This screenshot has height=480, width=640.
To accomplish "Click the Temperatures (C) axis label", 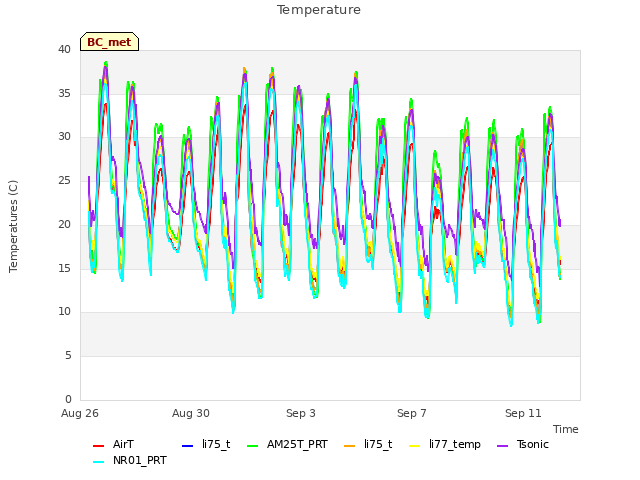I will (13, 226).
